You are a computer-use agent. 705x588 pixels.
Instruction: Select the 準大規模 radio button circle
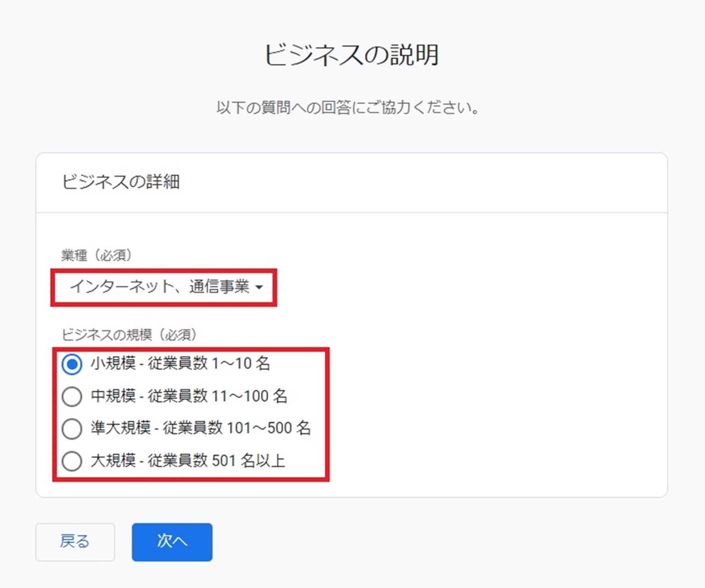coord(72,429)
